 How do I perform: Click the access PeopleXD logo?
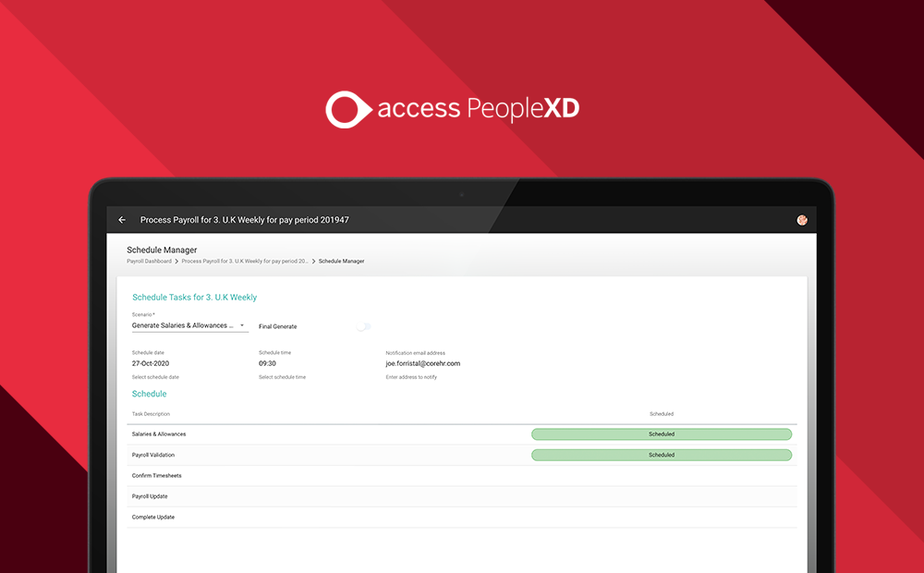(x=452, y=109)
